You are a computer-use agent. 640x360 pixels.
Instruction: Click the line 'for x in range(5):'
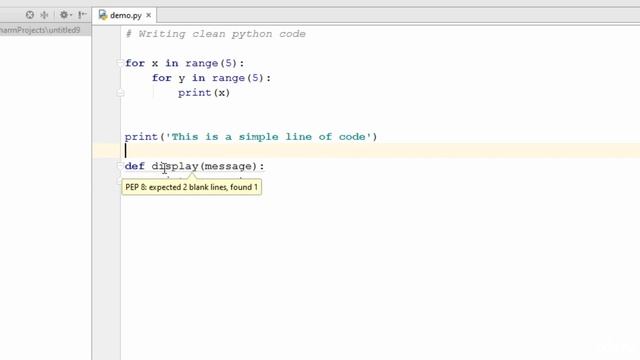(x=184, y=63)
